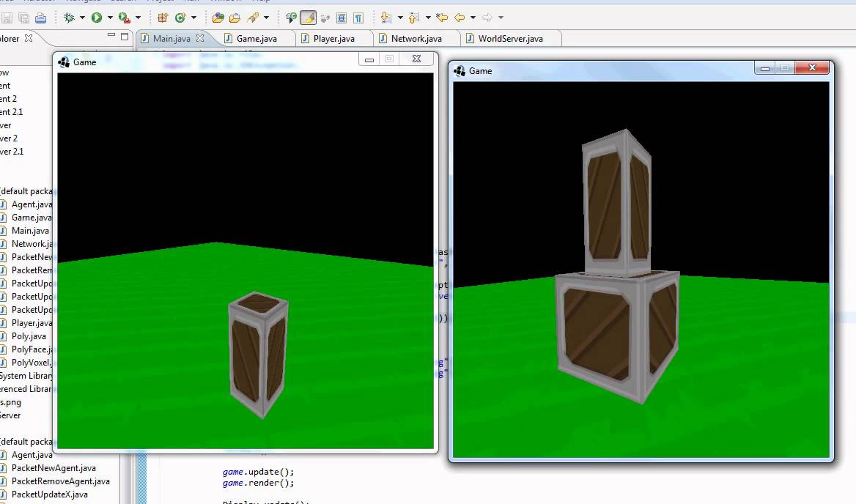The height and width of the screenshot is (504, 856).
Task: Minimize the right Game window
Action: (765, 68)
